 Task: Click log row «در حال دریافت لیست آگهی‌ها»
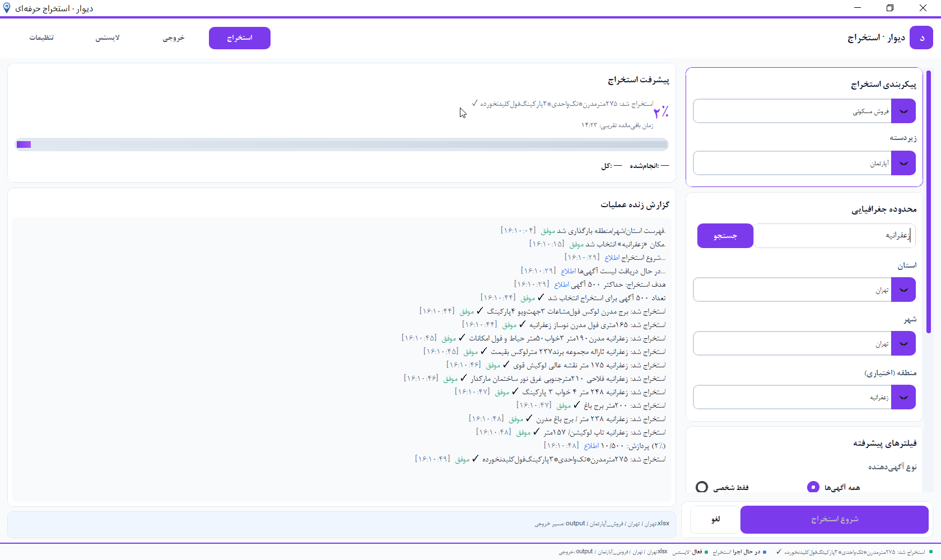pyautogui.click(x=593, y=271)
